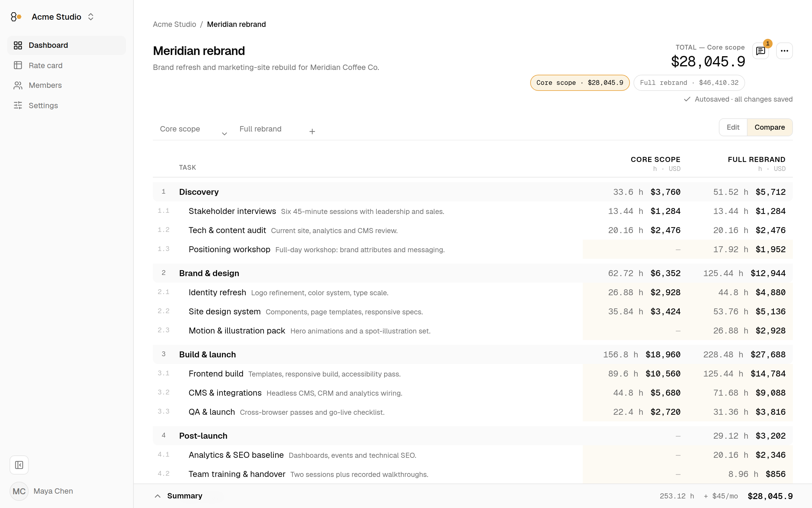The height and width of the screenshot is (508, 812).
Task: Select the Site design system task
Action: 224,311
